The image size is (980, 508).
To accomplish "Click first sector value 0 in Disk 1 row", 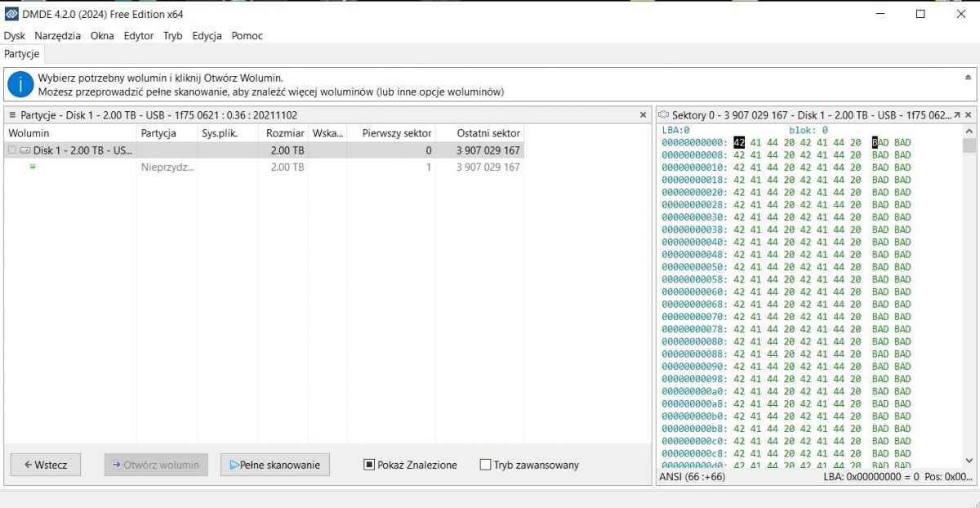I will click(428, 150).
